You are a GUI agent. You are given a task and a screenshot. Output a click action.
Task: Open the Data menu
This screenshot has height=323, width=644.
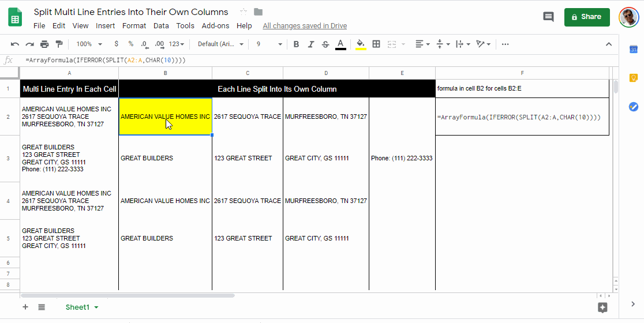click(x=161, y=25)
